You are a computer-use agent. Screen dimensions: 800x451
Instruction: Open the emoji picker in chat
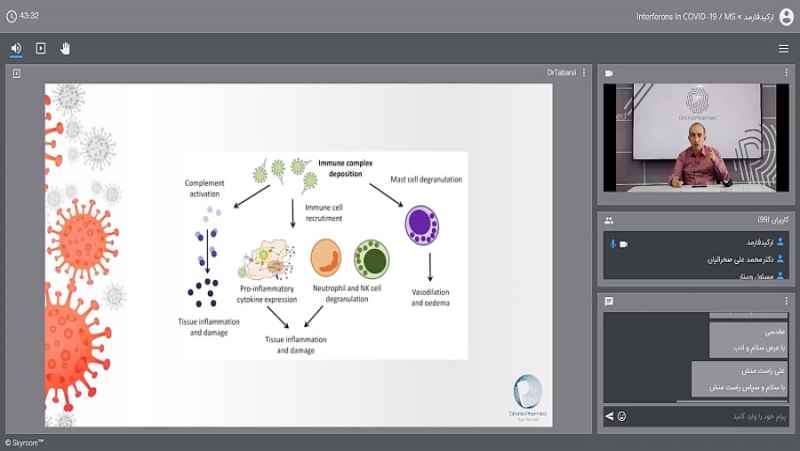coord(621,416)
